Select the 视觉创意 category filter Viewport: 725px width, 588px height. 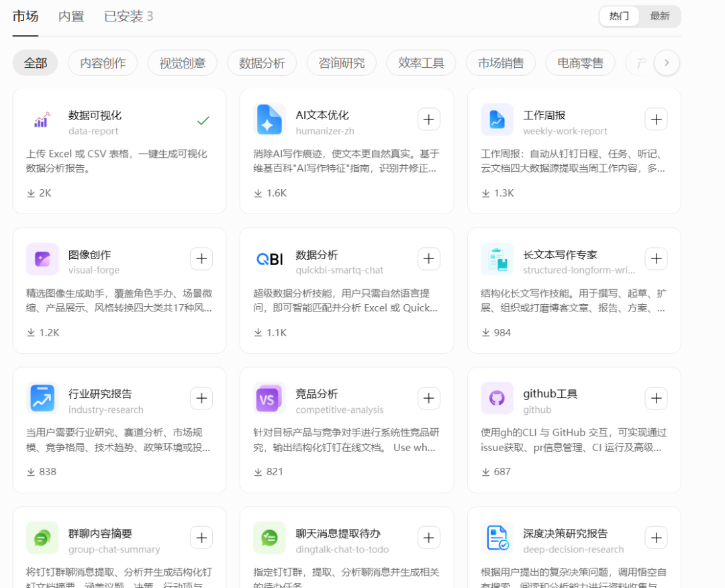tap(182, 63)
